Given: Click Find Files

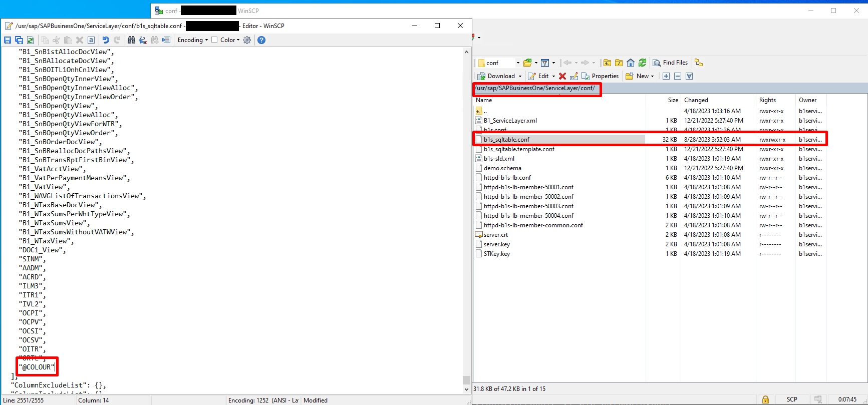Looking at the screenshot, I should pyautogui.click(x=670, y=63).
